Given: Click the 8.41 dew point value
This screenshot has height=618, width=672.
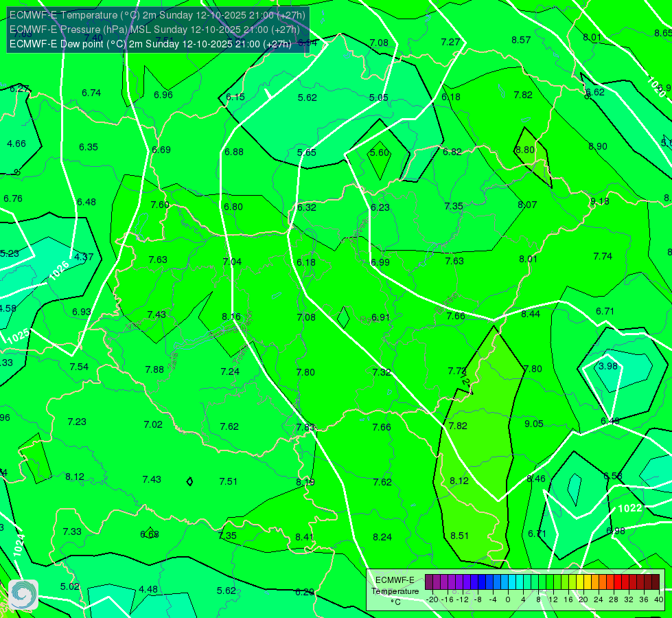Looking at the screenshot, I should click(304, 537).
